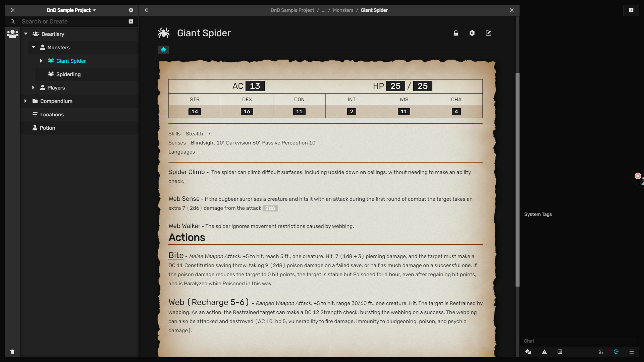Click the Locations sidebar item
This screenshot has height=362, width=644.
tap(52, 114)
